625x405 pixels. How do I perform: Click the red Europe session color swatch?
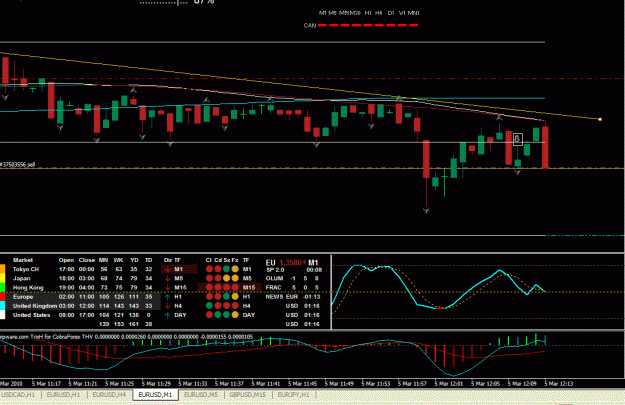click(x=2, y=297)
